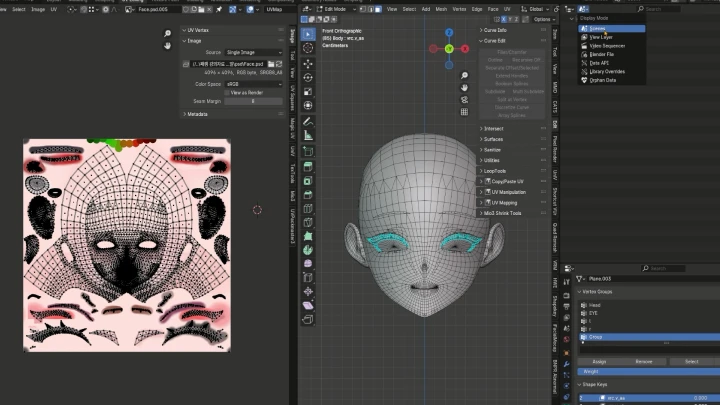720x405 pixels.
Task: Click the 3D viewport pan hand icon
Action: (464, 87)
